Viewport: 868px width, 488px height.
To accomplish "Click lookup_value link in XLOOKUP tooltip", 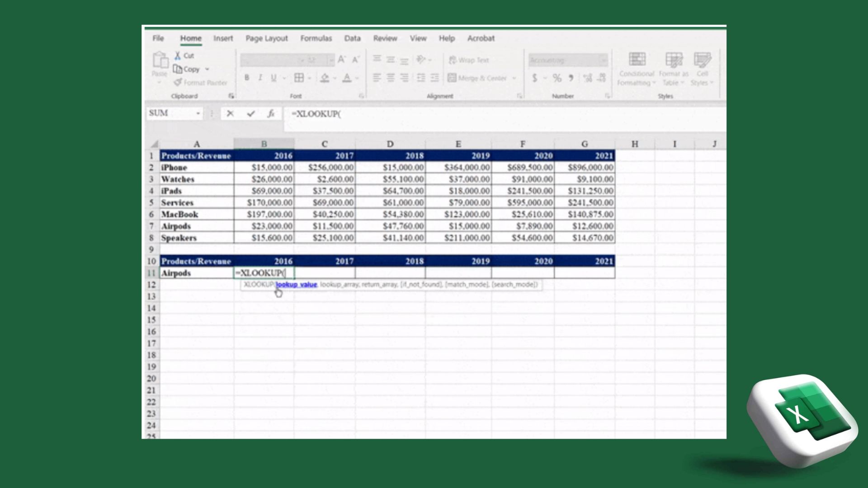I will [x=296, y=285].
